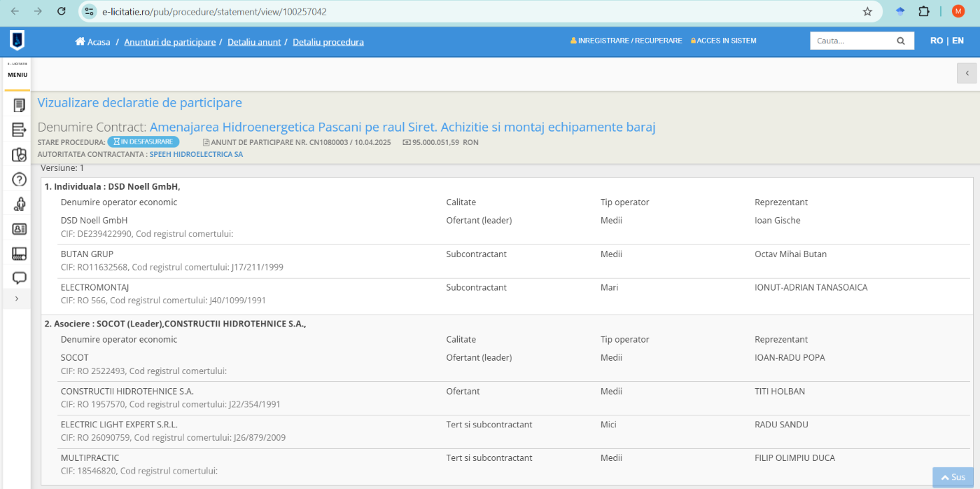Screen dimensions: 980x489
Task: Click representative RADU SANDU
Action: click(x=781, y=425)
